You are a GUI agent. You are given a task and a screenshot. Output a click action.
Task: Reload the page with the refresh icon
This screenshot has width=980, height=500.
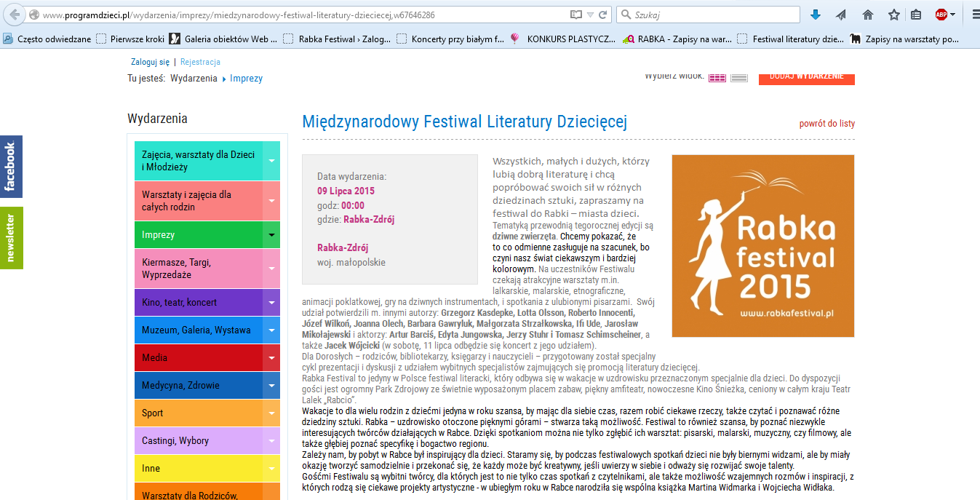tap(603, 15)
